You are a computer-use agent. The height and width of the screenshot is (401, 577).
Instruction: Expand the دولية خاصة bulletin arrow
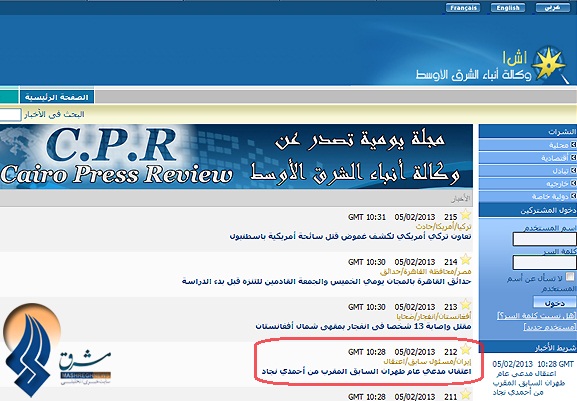(573, 196)
